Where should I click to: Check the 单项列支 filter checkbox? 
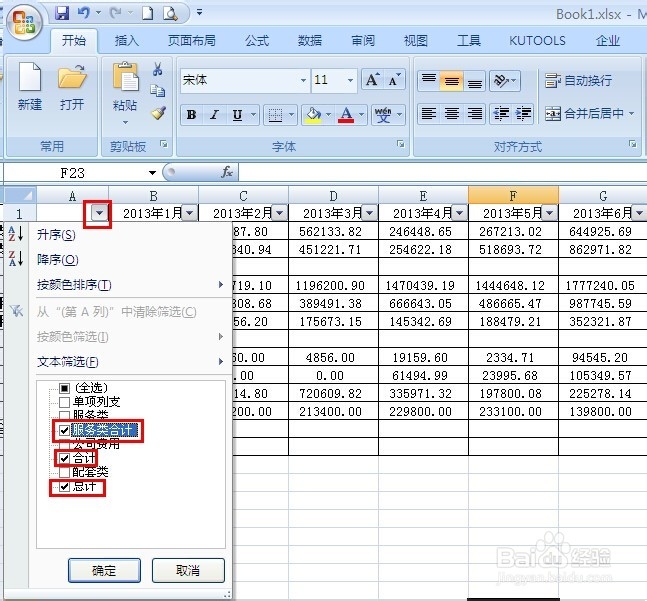[x=64, y=402]
